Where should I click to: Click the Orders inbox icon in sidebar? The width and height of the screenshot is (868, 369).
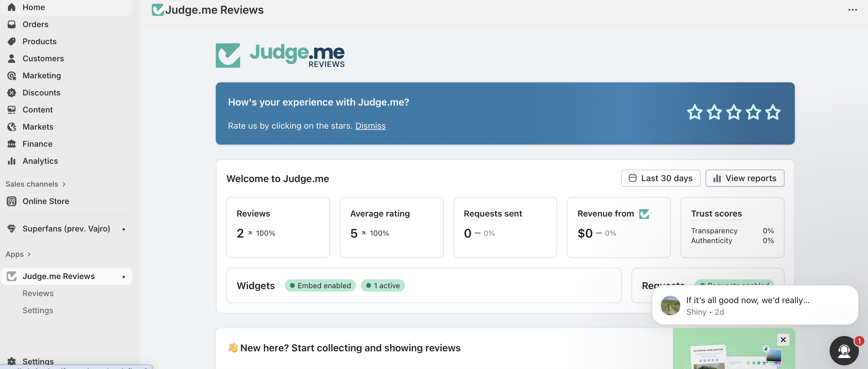pyautogui.click(x=12, y=24)
